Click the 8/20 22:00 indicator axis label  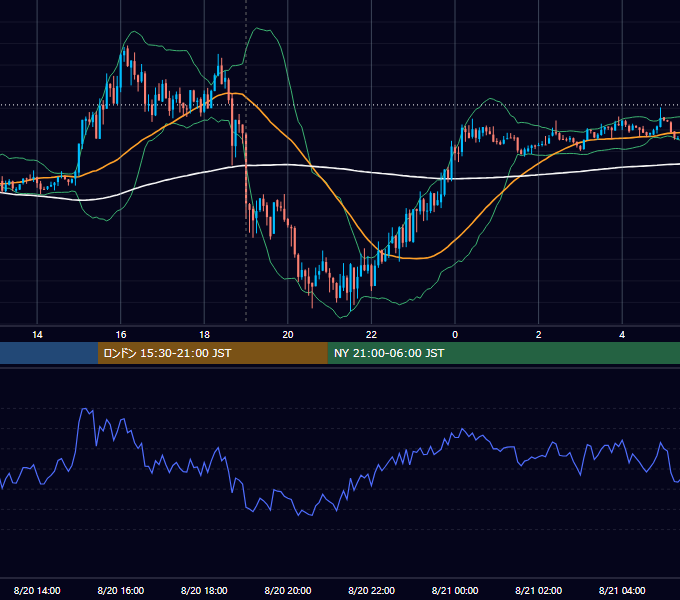coord(372,590)
